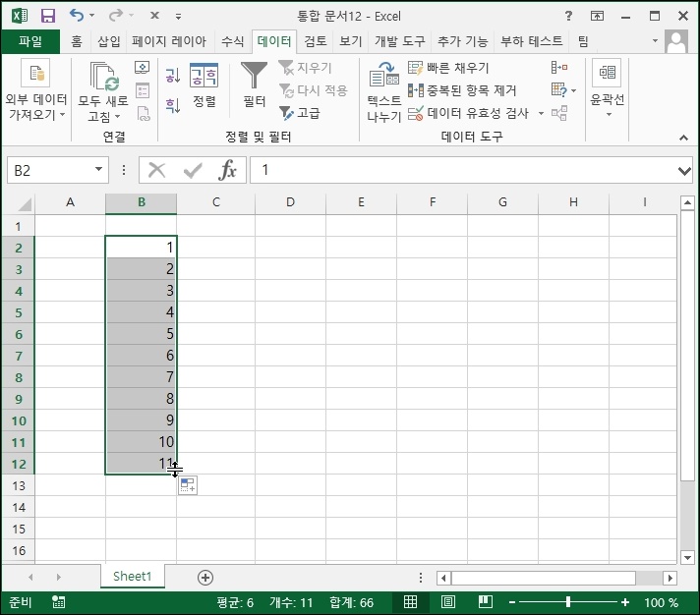The image size is (700, 615).
Task: Click the Insert Function fx button
Action: coord(227,170)
